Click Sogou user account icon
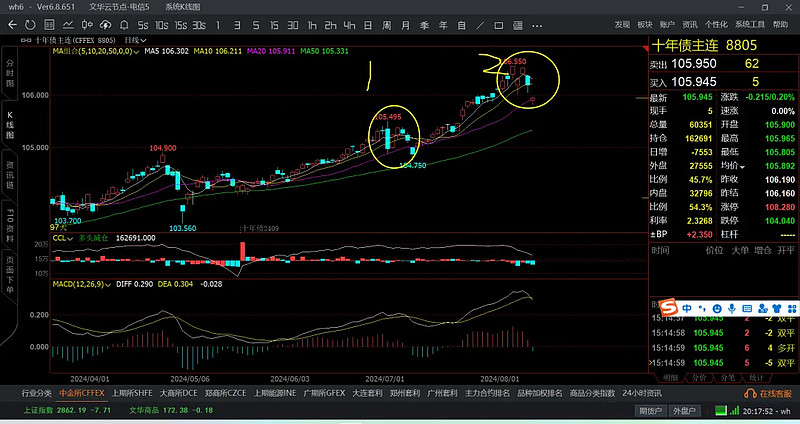The width and height of the screenshot is (800, 424). [x=762, y=308]
